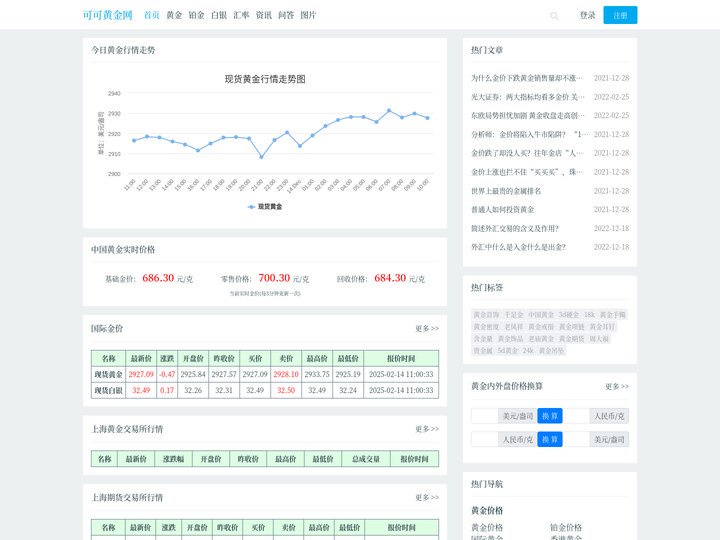Viewport: 720px width, 540px height.
Task: Open article 世界上最贵的金属排名
Action: [506, 191]
